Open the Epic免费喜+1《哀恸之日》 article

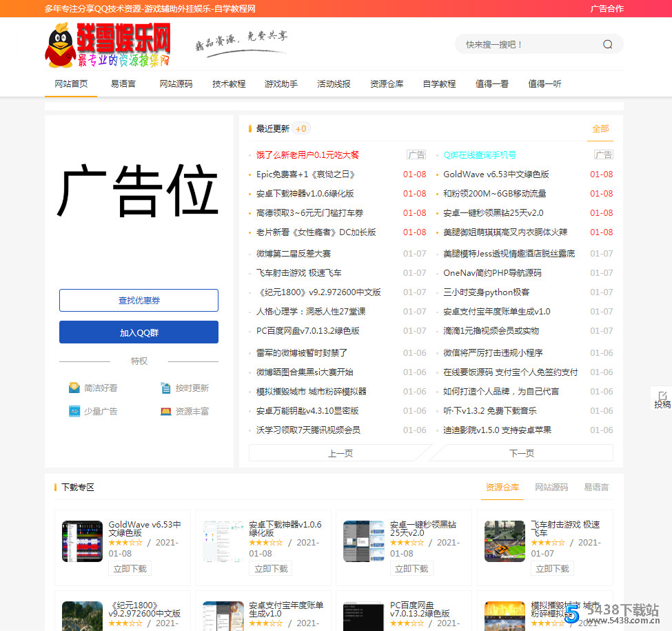(307, 174)
